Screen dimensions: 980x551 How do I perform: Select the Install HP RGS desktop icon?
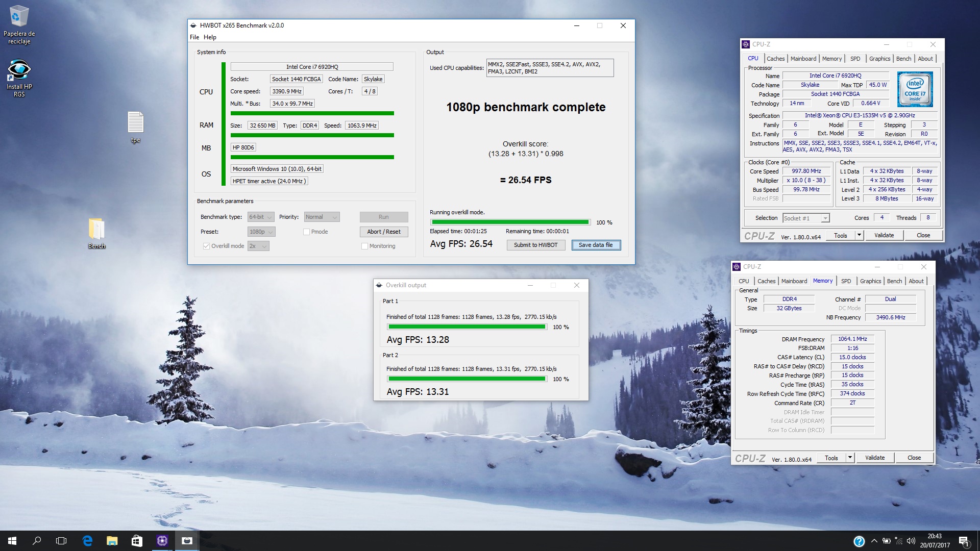pyautogui.click(x=19, y=78)
